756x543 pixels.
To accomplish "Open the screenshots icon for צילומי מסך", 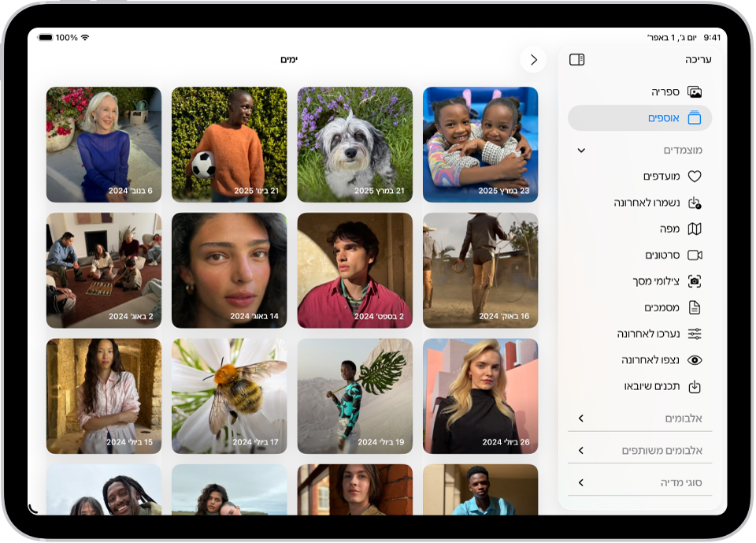I will pos(694,281).
